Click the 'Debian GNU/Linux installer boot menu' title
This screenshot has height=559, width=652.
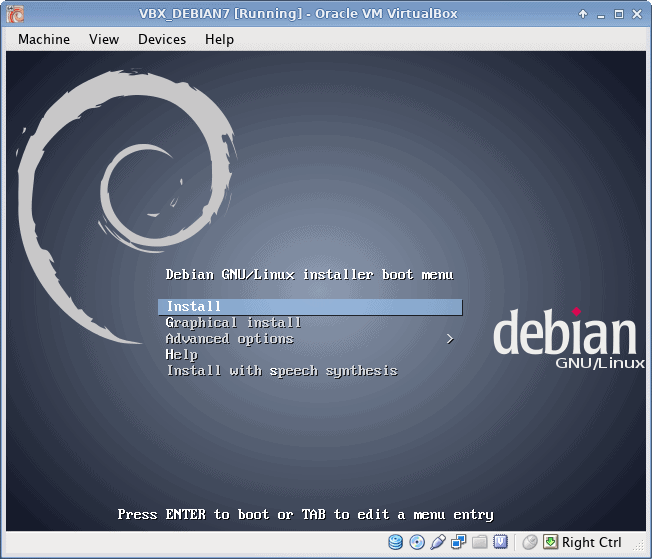(309, 275)
